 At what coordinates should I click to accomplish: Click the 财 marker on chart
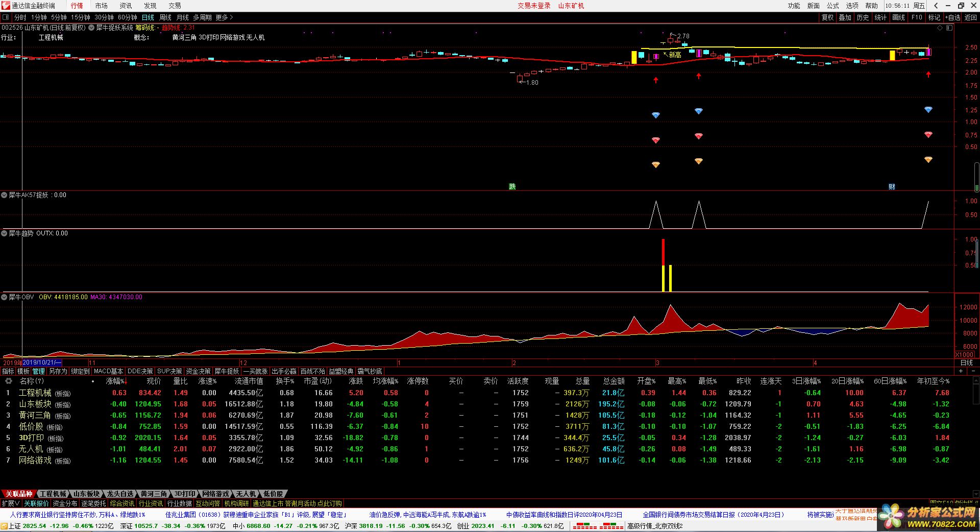(892, 186)
